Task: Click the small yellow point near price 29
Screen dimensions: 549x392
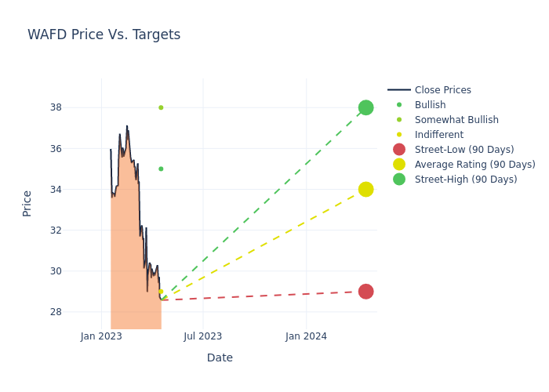Action: (x=161, y=292)
